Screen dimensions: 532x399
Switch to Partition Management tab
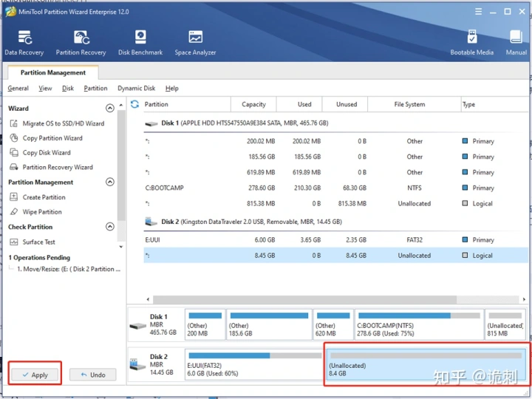click(x=53, y=72)
